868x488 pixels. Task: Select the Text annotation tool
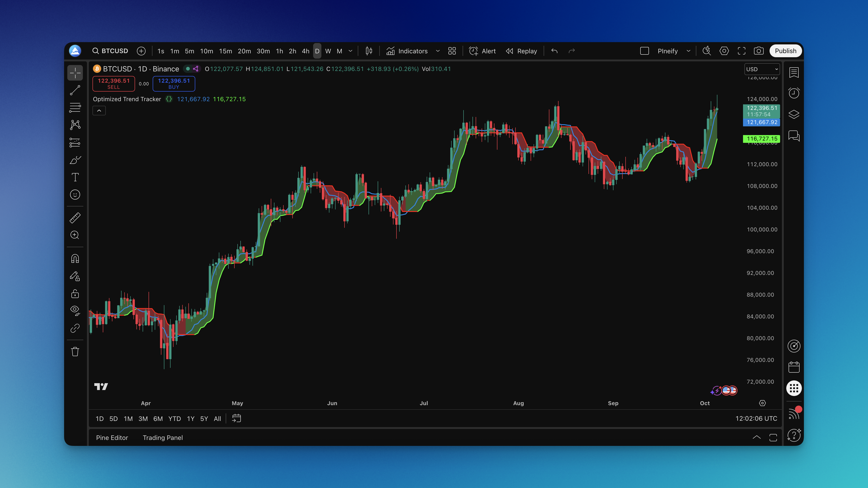pos(75,177)
